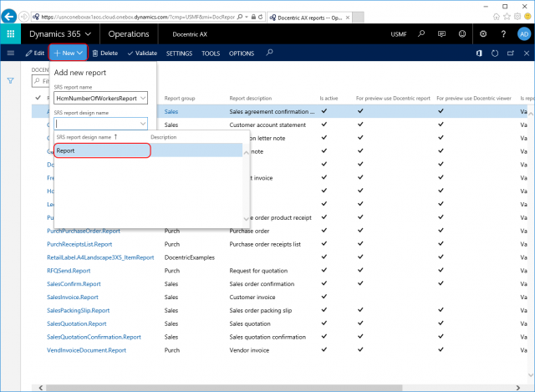Open the SalesPackingSlip.Report link
The image size is (535, 392).
(x=78, y=310)
